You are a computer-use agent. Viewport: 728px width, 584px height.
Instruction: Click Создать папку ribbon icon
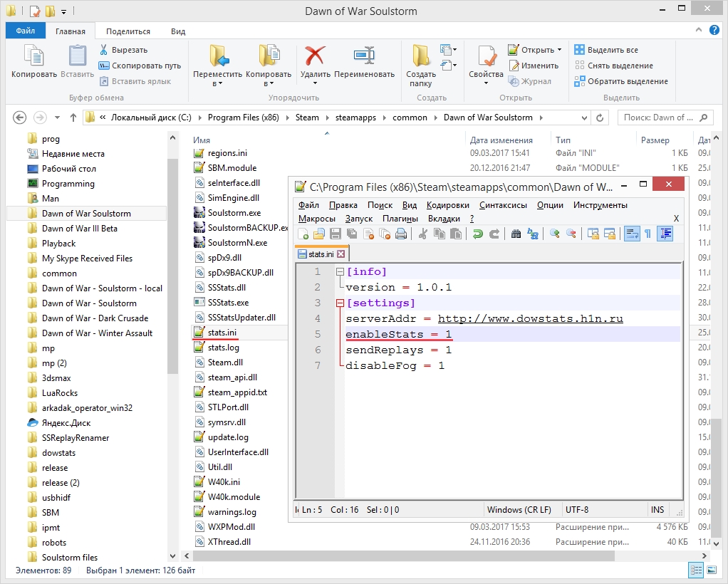click(421, 56)
